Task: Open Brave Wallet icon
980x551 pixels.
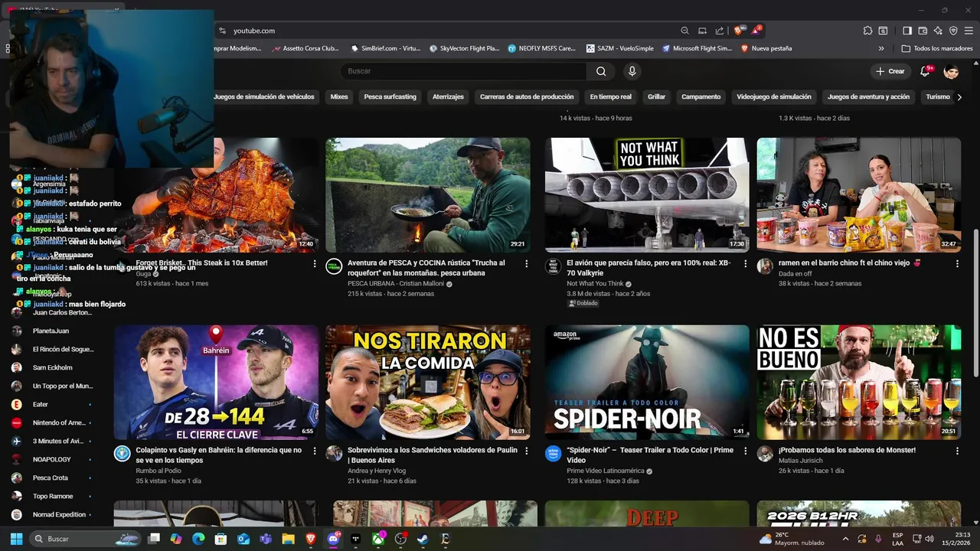Action: [x=923, y=31]
